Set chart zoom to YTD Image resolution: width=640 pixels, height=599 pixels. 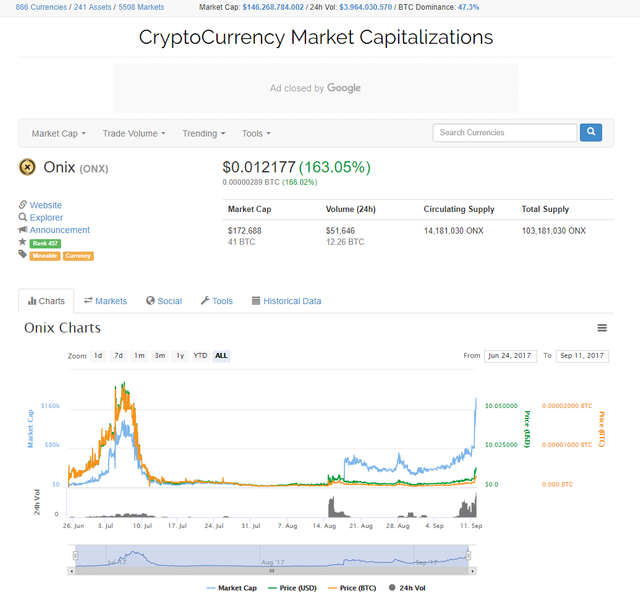(200, 356)
